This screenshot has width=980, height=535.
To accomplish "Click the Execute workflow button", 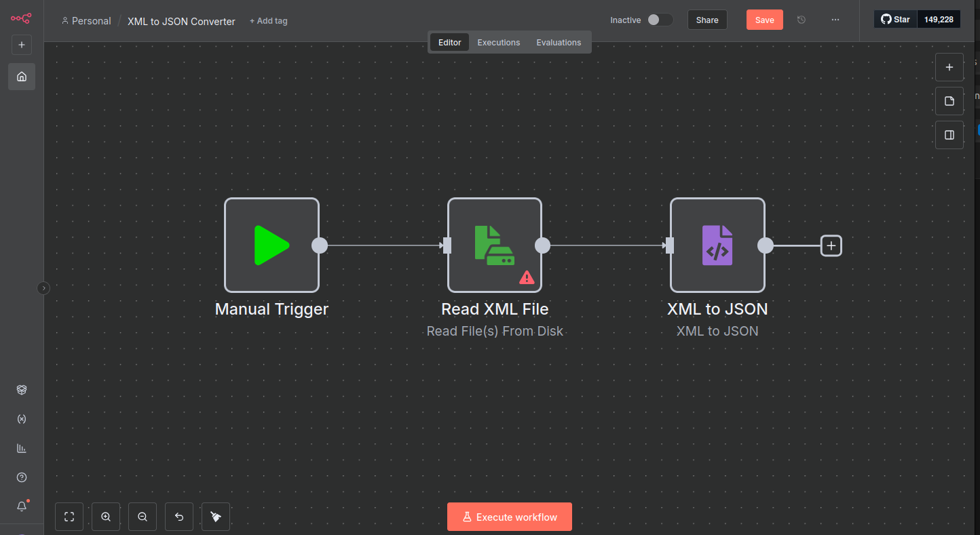I will coord(510,517).
